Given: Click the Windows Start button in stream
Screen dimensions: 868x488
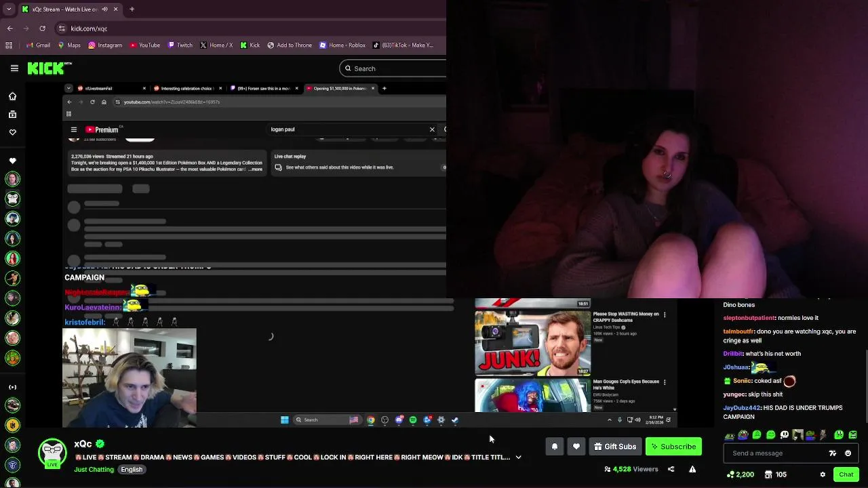Looking at the screenshot, I should (x=285, y=420).
